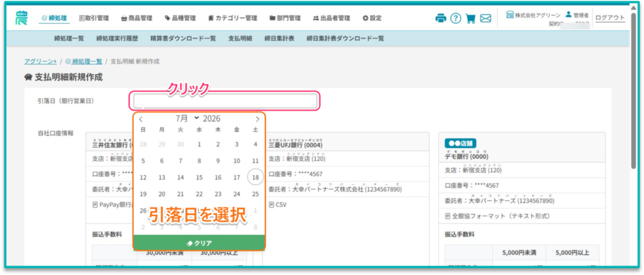
Task: Select calendar day 20
Action: [x=162, y=194]
